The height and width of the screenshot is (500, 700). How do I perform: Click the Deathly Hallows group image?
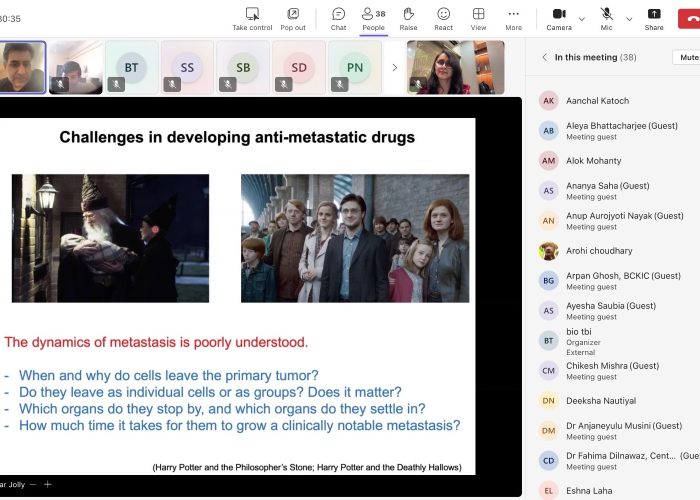coord(355,238)
